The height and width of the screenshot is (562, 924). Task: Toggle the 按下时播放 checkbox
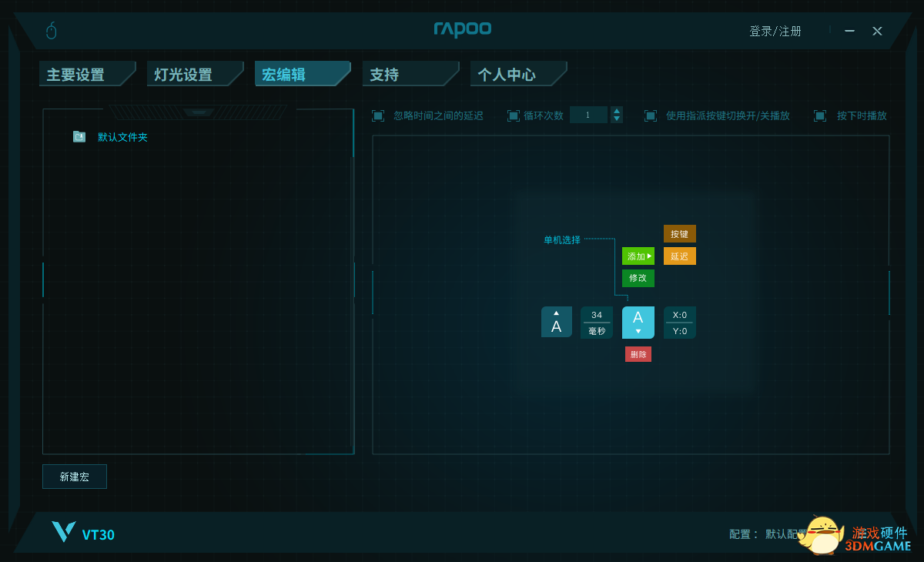[x=820, y=115]
